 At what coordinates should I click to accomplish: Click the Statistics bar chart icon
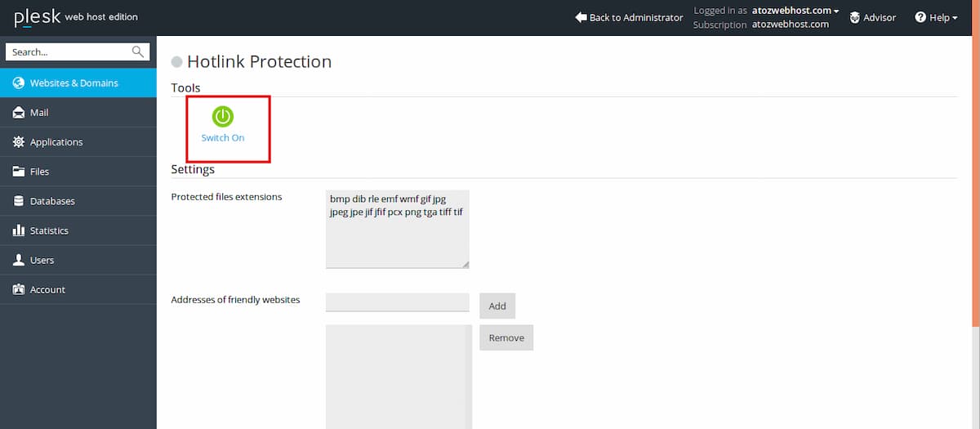18,230
